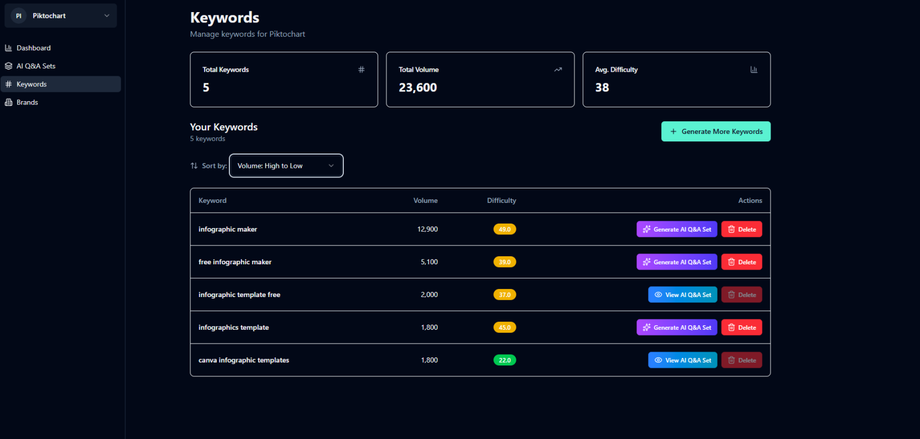Go to the Dashboard page
The width and height of the screenshot is (920, 439).
click(33, 48)
